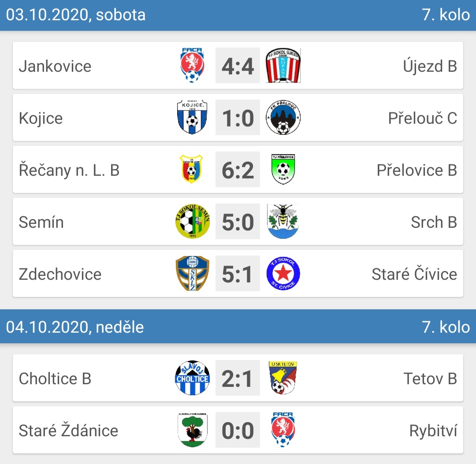Select the TJ Sokol Semín logo
Image resolution: width=476 pixels, height=464 pixels.
coord(193,221)
